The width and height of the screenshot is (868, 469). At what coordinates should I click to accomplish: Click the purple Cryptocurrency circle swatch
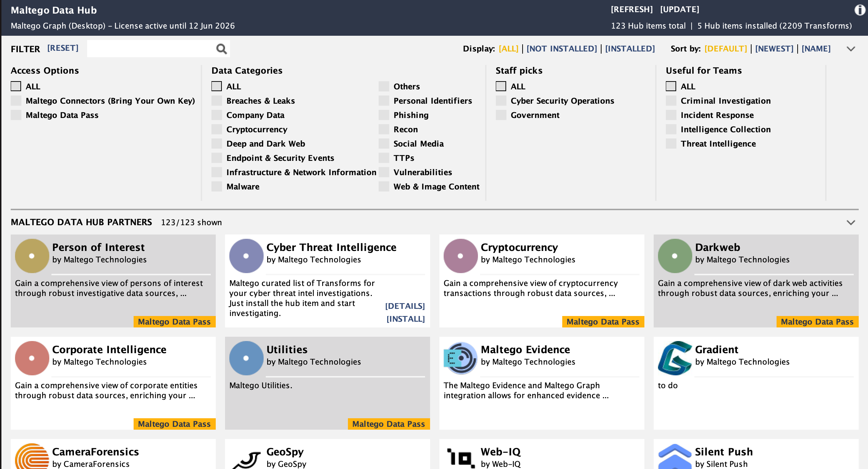pos(460,256)
